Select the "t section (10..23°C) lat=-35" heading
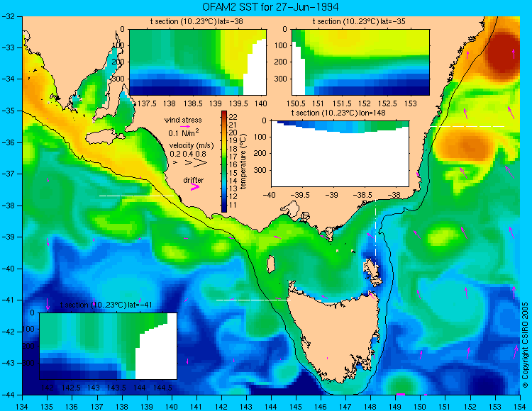 click(359, 22)
